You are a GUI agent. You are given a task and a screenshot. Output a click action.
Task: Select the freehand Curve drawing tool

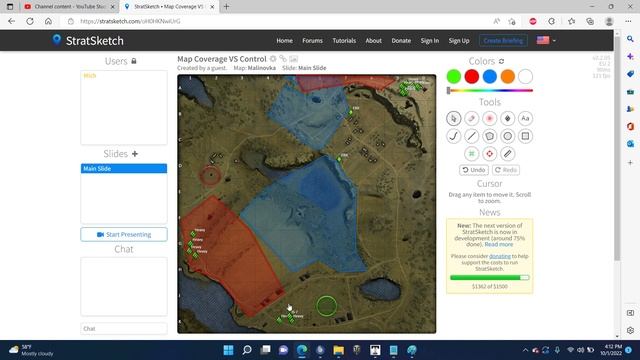[453, 136]
